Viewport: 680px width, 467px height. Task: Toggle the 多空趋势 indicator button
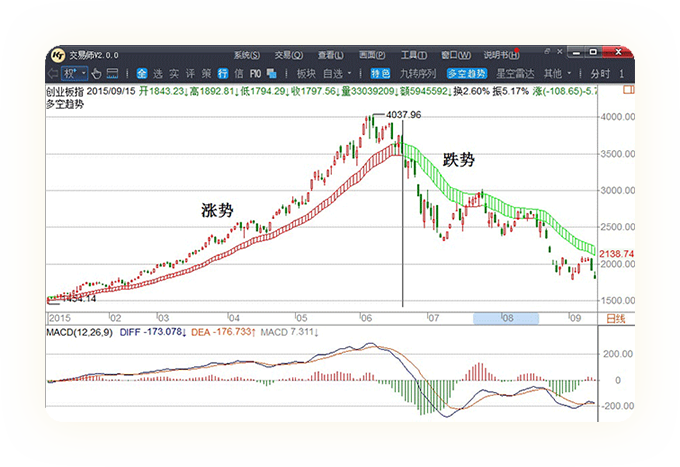click(x=466, y=73)
